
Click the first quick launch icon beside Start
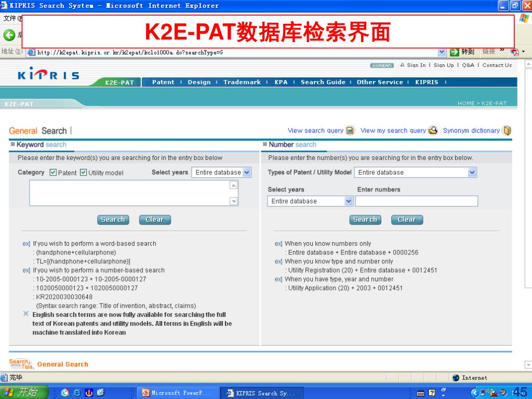65,393
